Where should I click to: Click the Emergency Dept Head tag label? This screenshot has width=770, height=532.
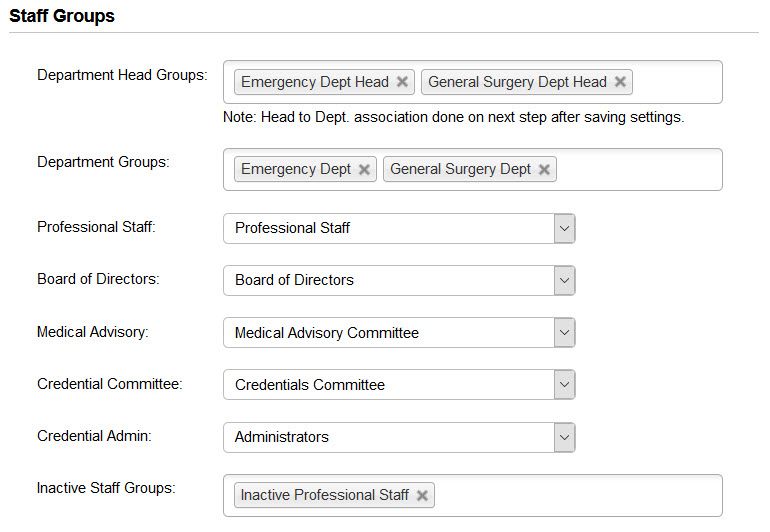(x=314, y=82)
